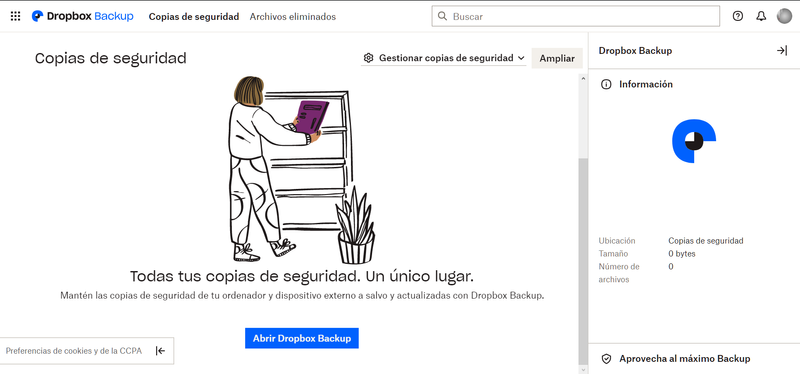800x374 pixels.
Task: Click the Ampliar button
Action: point(557,58)
